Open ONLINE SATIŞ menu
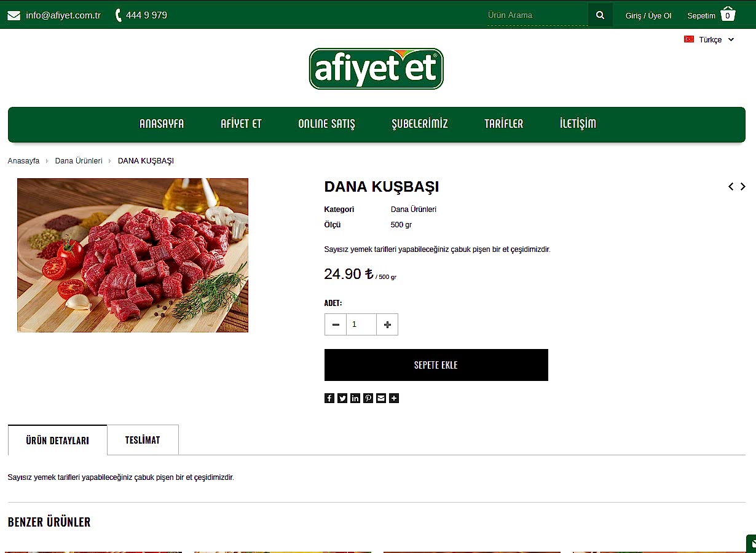The width and height of the screenshot is (756, 553). pyautogui.click(x=327, y=124)
